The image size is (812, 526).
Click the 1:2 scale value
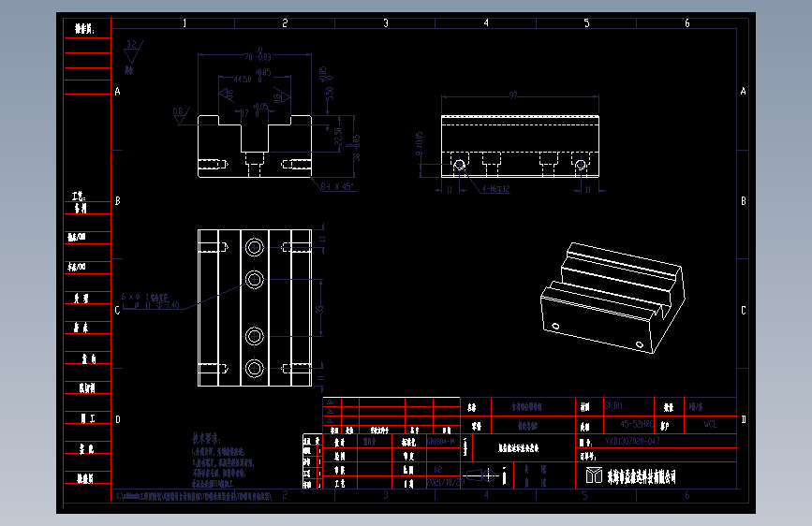tap(437, 469)
